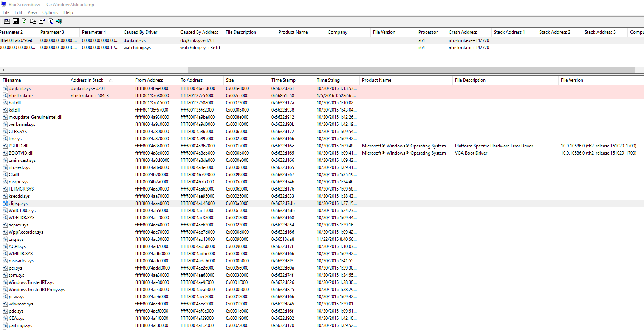The height and width of the screenshot is (330, 644).
Task: Click the left scroll arrow of upper pane
Action: (x=3, y=70)
